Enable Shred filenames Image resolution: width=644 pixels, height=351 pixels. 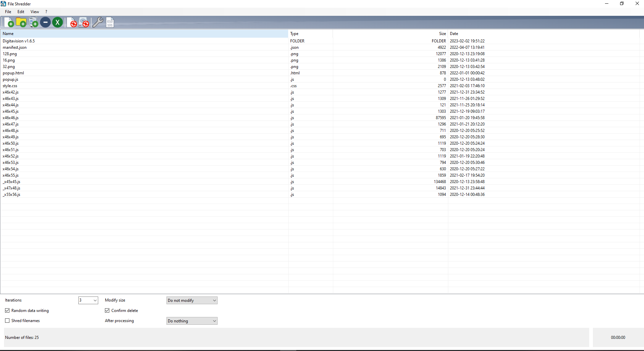click(x=7, y=320)
